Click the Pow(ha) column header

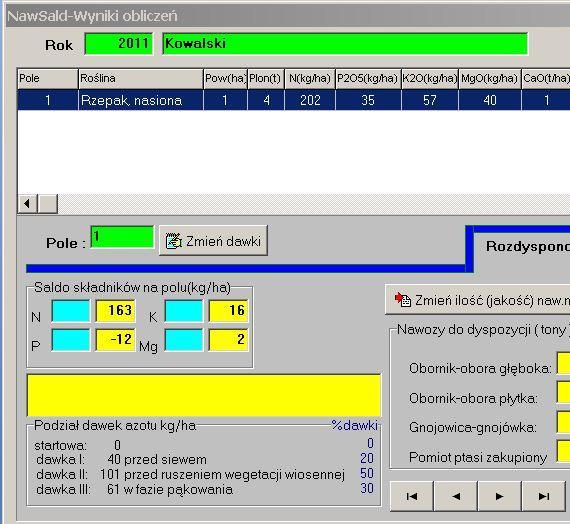(x=225, y=79)
